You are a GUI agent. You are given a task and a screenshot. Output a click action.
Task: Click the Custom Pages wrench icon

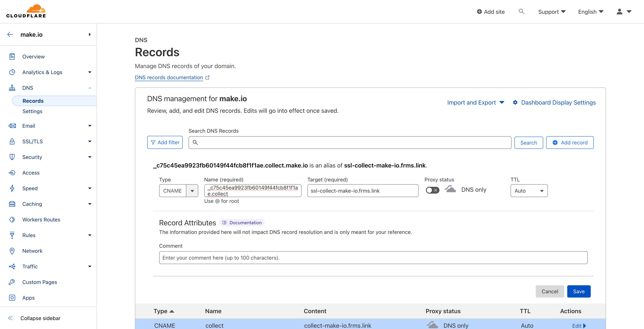coord(12,282)
